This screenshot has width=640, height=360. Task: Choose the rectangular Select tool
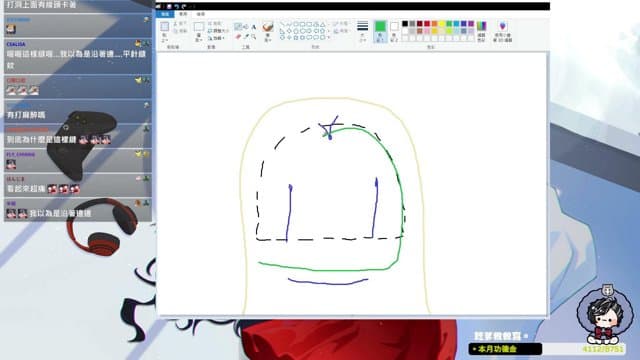[x=199, y=27]
